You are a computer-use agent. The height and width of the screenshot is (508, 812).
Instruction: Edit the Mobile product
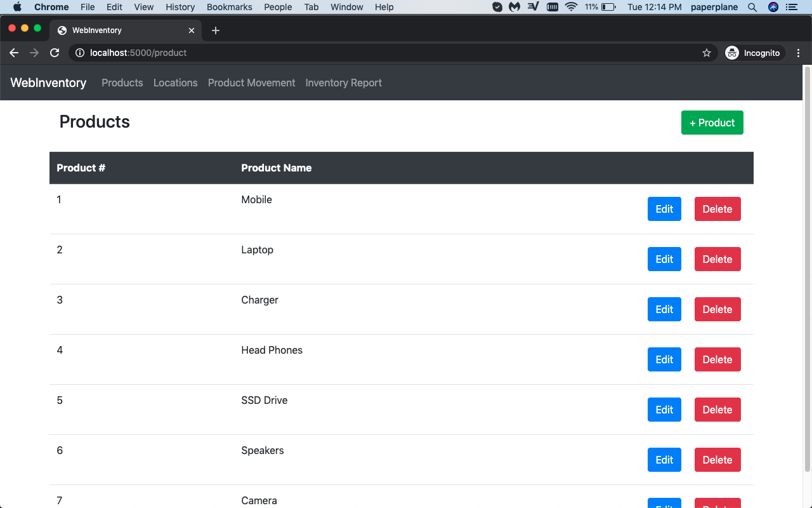click(x=664, y=209)
